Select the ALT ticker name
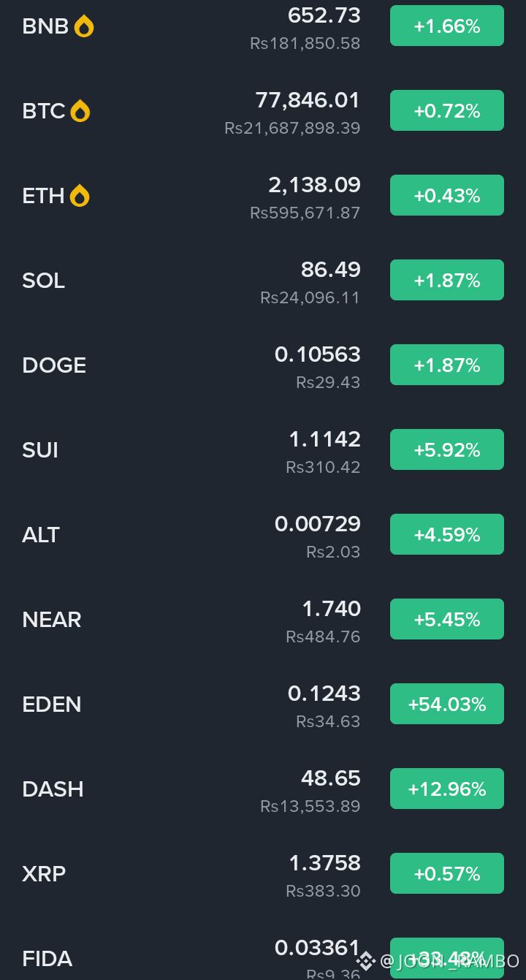The image size is (526, 980). point(41,535)
